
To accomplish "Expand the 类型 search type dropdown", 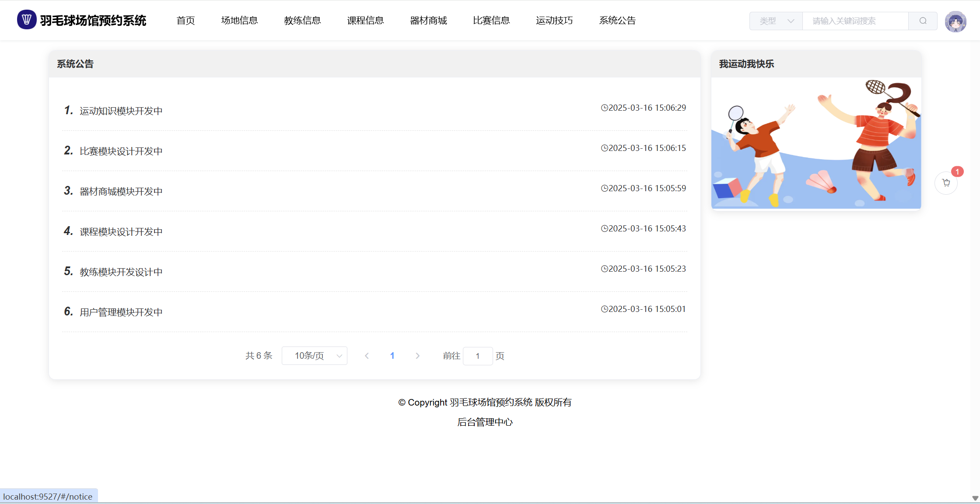I will click(776, 21).
